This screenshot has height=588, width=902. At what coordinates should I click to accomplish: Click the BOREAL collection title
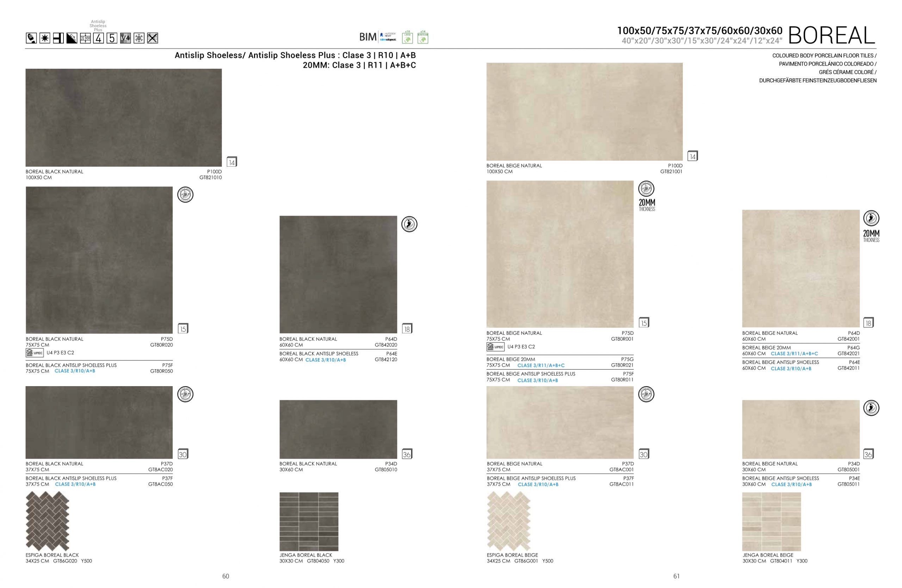832,35
